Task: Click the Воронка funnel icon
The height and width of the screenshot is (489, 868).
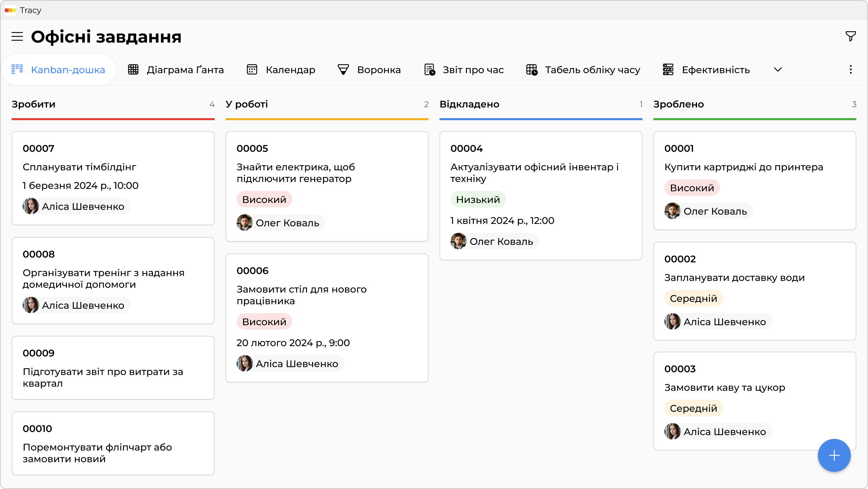Action: (x=343, y=70)
